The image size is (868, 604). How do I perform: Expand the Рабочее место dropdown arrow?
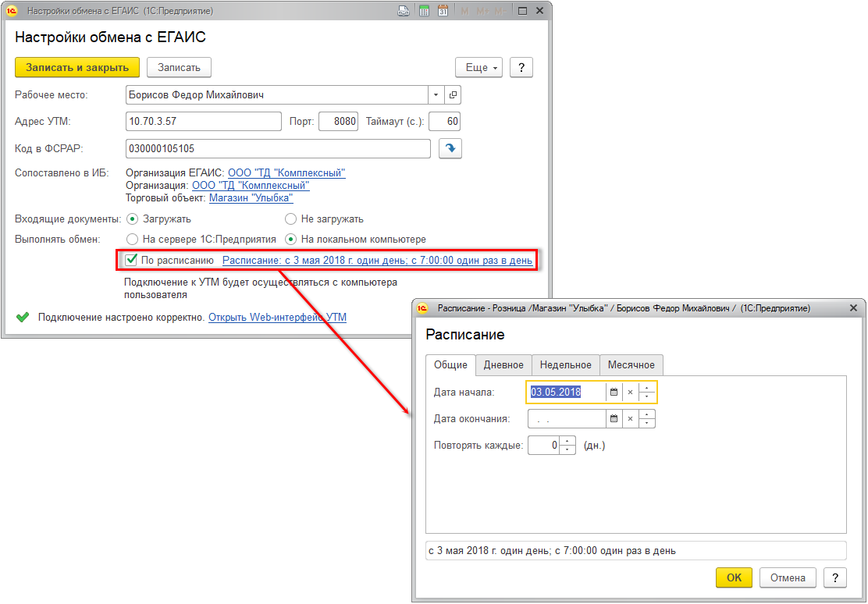coord(436,94)
